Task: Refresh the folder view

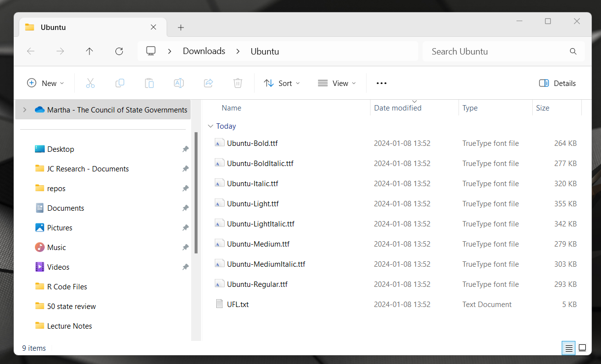Action: coord(119,51)
